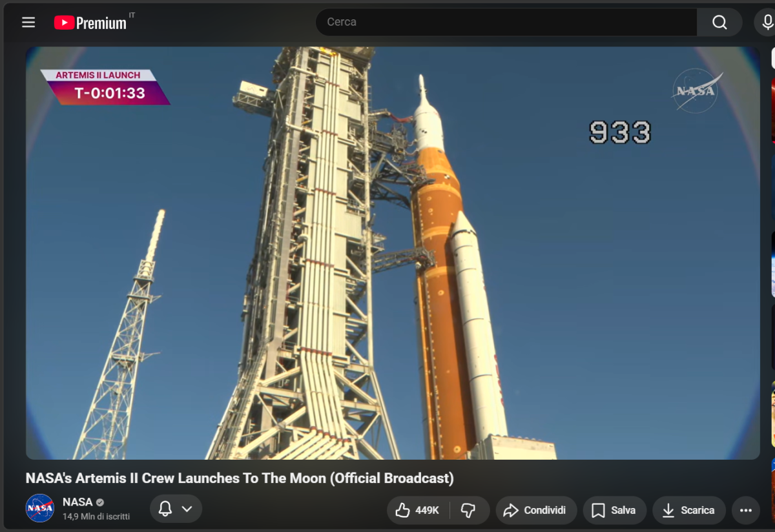Open the three-dot more actions menu

pos(745,510)
